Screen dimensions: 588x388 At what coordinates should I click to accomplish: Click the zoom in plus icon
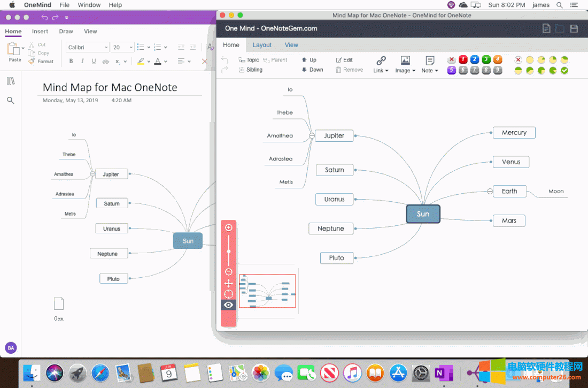pos(229,227)
